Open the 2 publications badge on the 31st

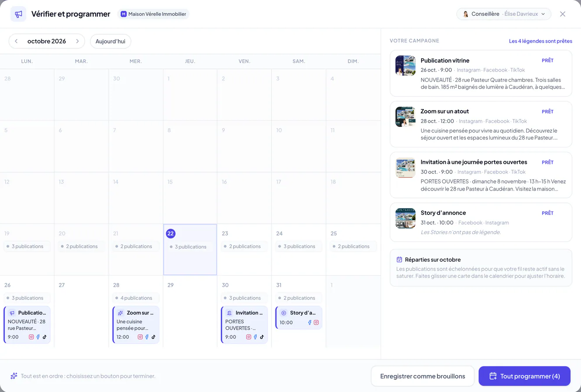(299, 298)
